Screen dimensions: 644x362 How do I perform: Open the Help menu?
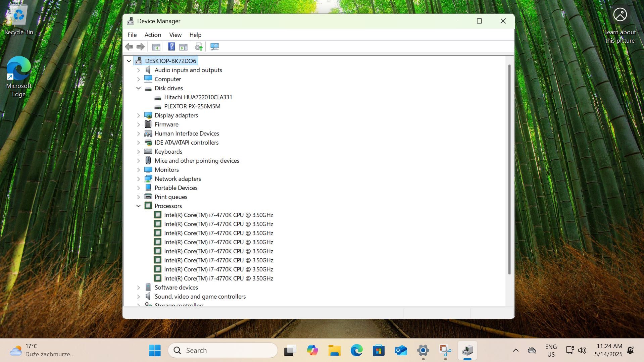coord(195,35)
